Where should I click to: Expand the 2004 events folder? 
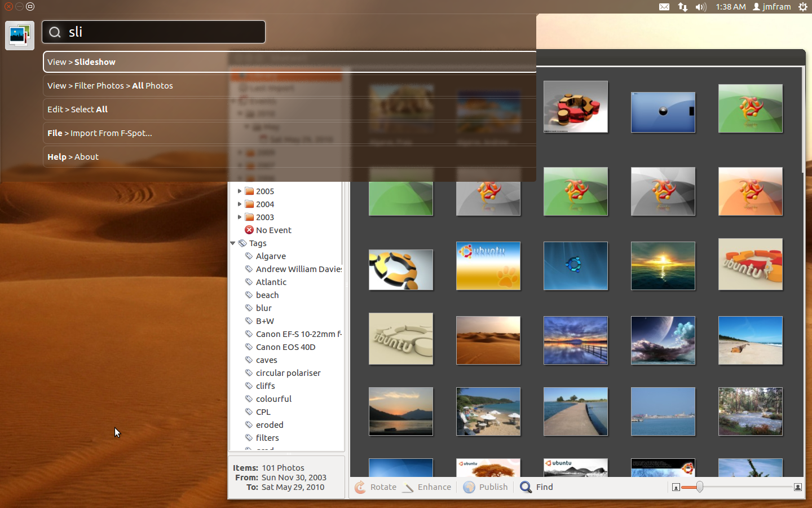(x=240, y=204)
